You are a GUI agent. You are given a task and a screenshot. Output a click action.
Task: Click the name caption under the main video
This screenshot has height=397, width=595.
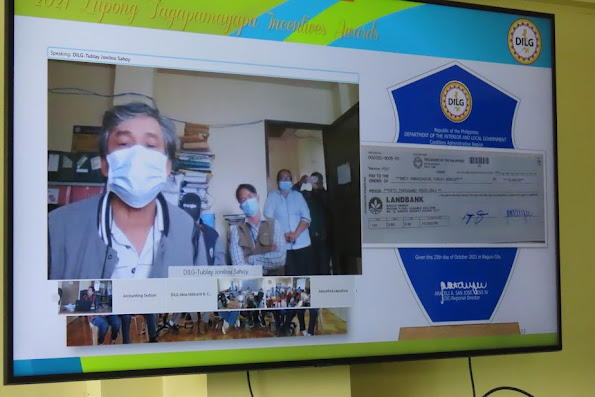coord(215,272)
